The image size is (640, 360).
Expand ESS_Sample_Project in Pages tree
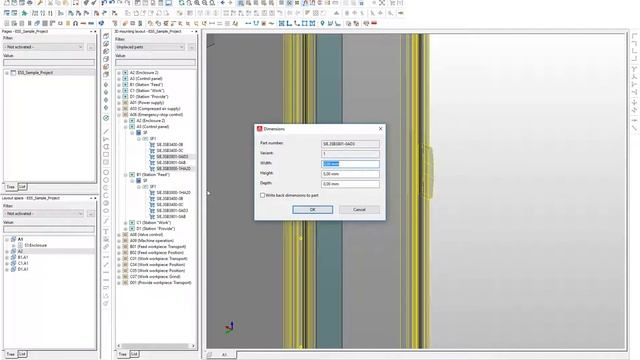click(7, 73)
